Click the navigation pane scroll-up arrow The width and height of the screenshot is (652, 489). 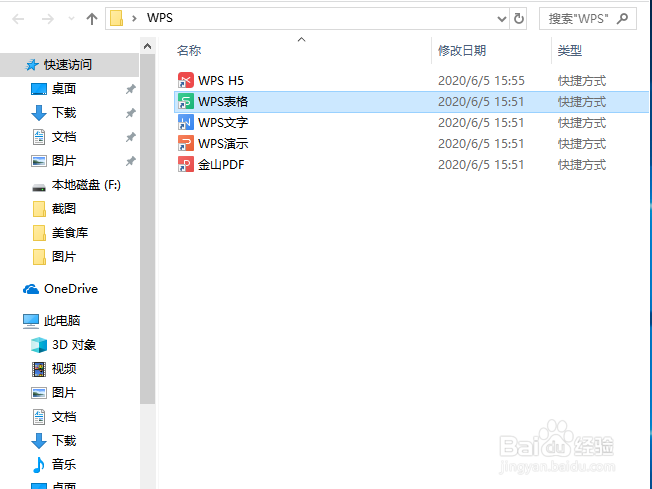coord(148,46)
